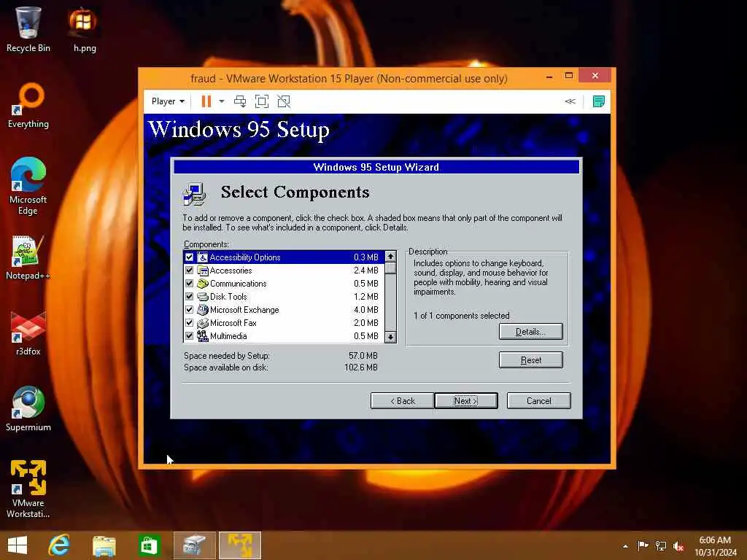The height and width of the screenshot is (560, 747).
Task: Open the VMware notes/message log icon
Action: (x=598, y=101)
